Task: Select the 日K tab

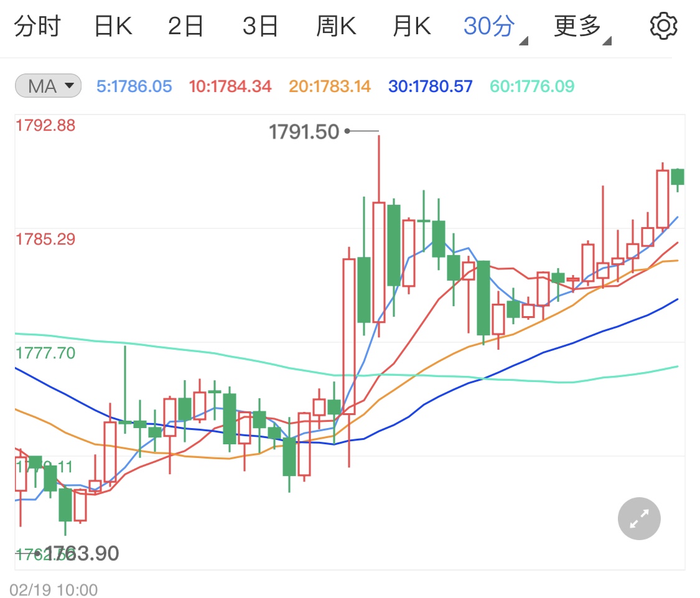Action: [x=113, y=27]
